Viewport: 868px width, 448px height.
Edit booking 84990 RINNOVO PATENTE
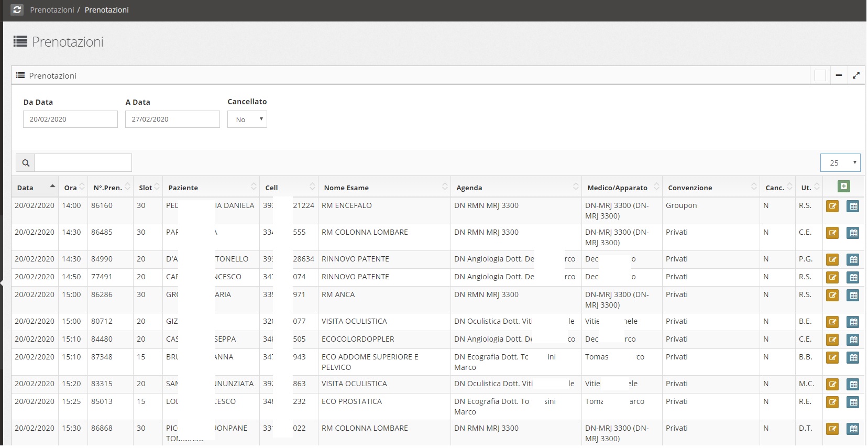(832, 260)
